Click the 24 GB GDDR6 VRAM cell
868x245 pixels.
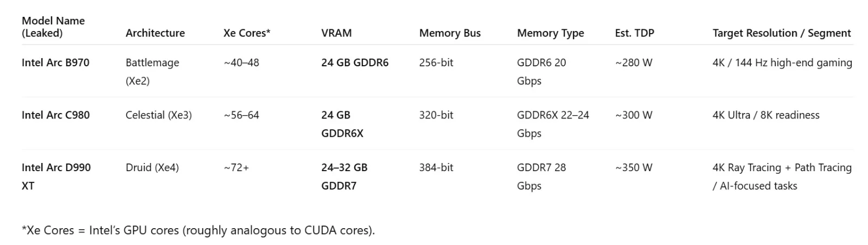point(355,62)
